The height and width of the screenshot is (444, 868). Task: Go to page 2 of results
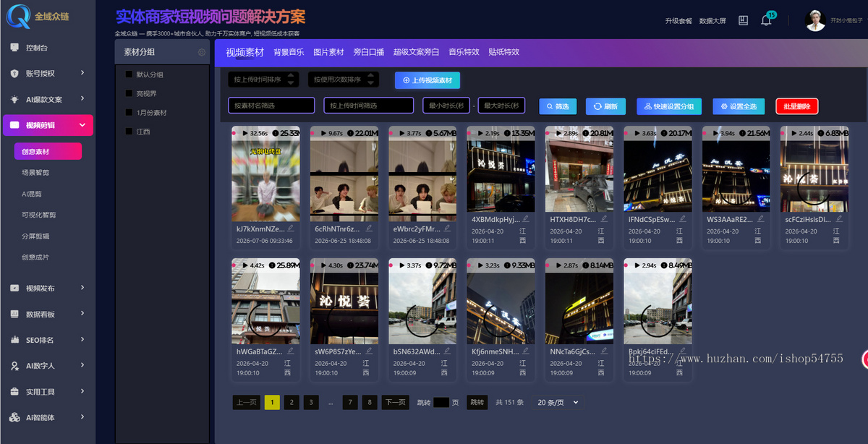pyautogui.click(x=292, y=403)
